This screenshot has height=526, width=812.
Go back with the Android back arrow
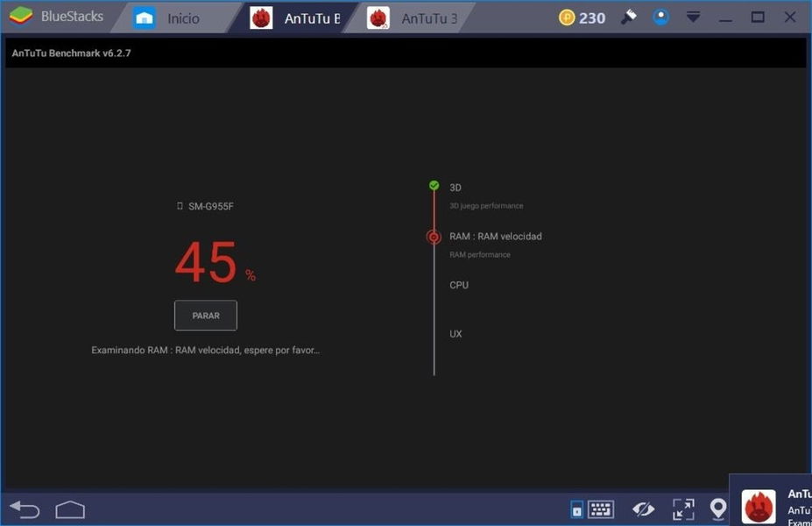[25, 510]
